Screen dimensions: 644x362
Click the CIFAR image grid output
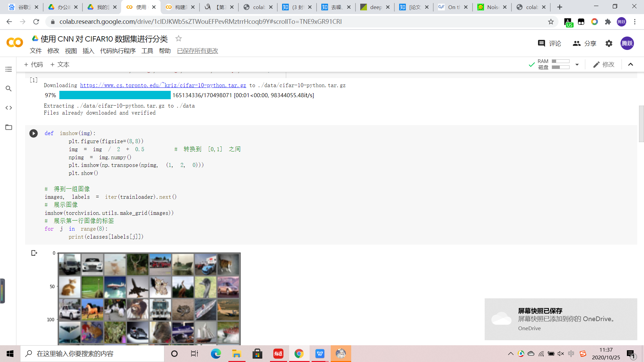point(149,298)
